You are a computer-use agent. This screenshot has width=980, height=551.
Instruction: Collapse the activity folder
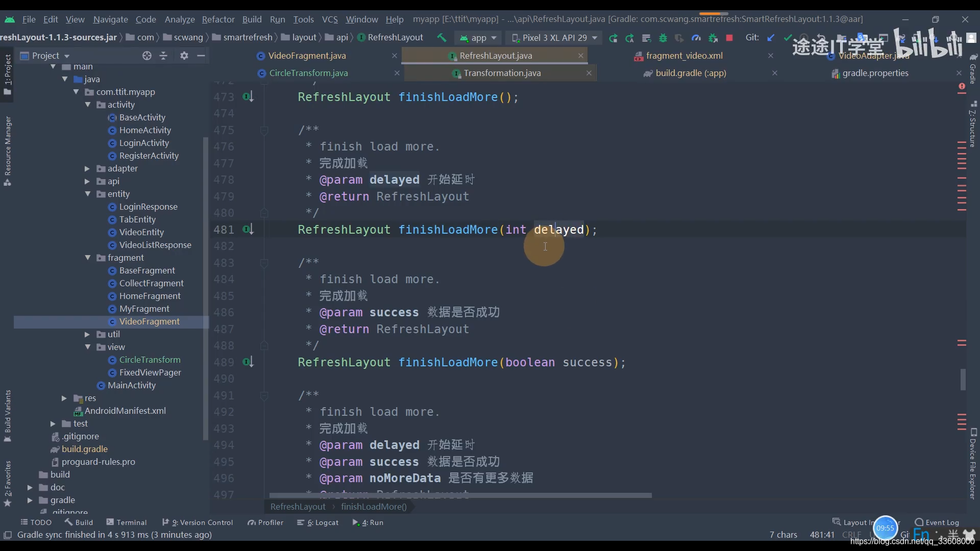(88, 105)
